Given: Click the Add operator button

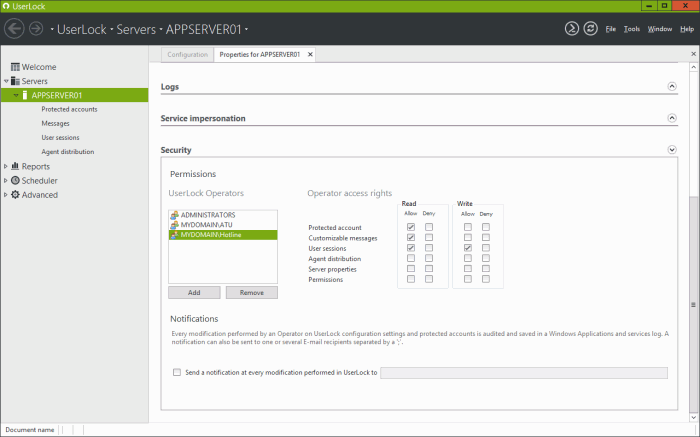Looking at the screenshot, I should [194, 292].
